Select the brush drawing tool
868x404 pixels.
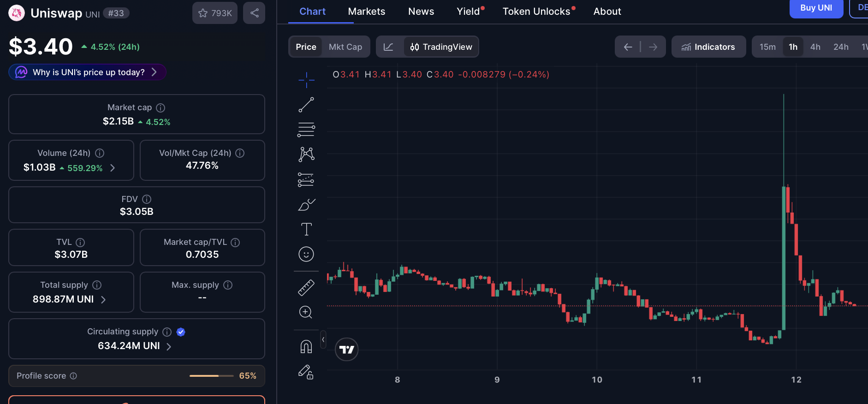click(x=306, y=204)
